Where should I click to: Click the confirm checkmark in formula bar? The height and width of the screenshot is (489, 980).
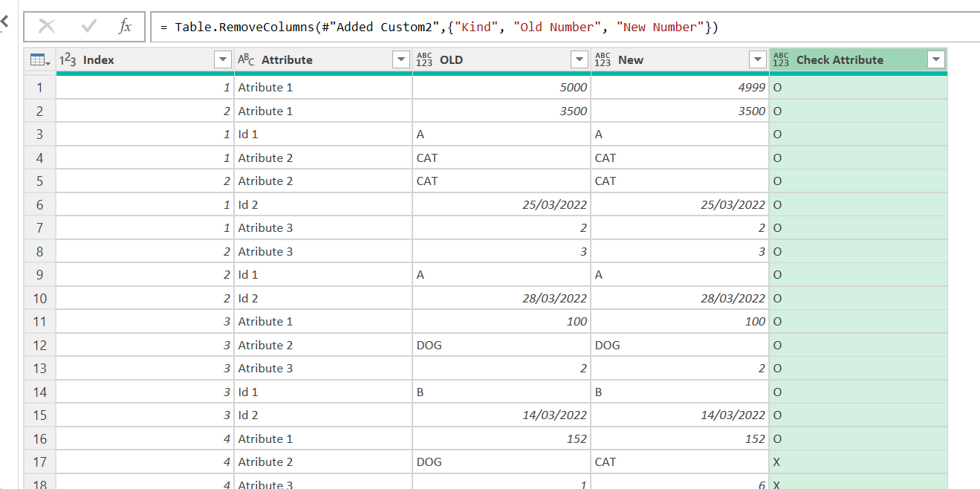point(89,27)
